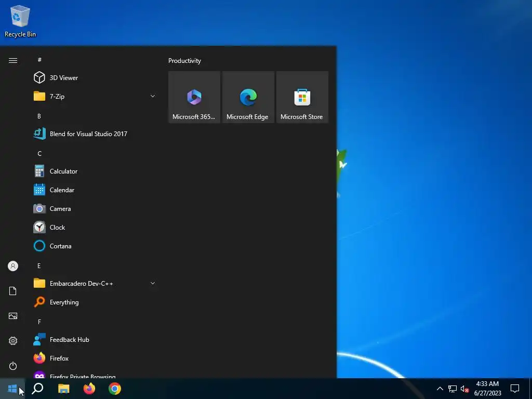Open Feedback Hub
The image size is (532, 399).
(95, 340)
